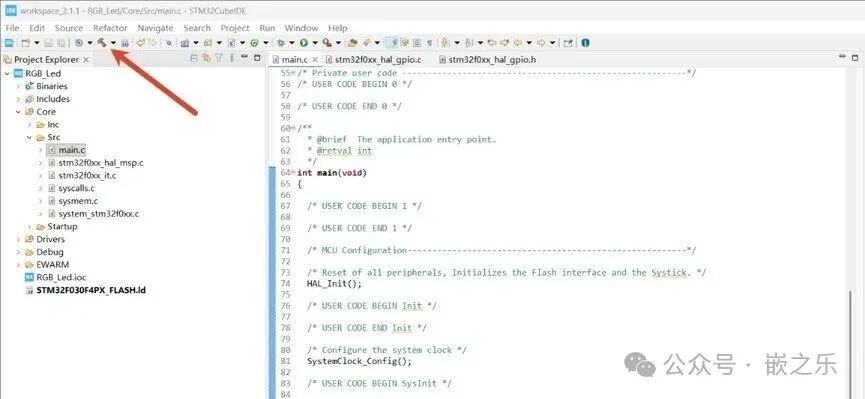Toggle Show Whitespace Characters pilcrow icon
This screenshot has height=399, width=865.
430,42
